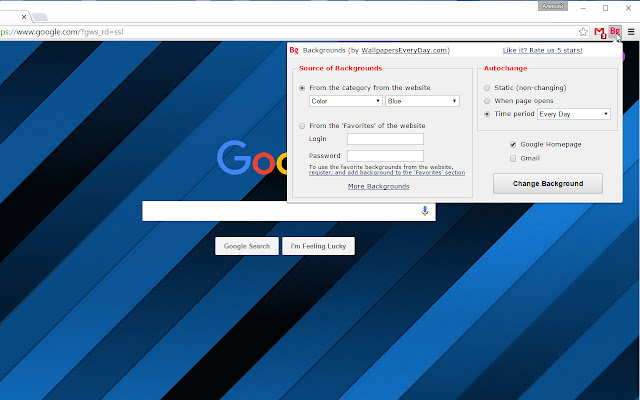Click the I'm Feeling Lucky button
Viewport: 640px width, 400px height.
click(318, 246)
